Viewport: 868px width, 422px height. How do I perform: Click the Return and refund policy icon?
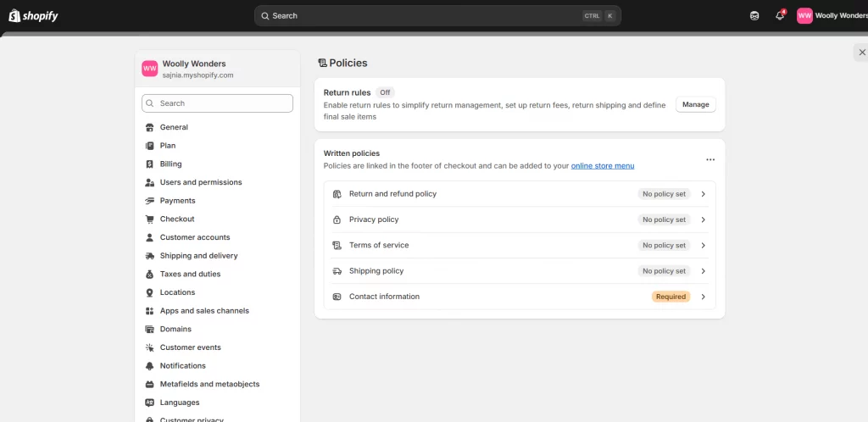click(x=337, y=194)
